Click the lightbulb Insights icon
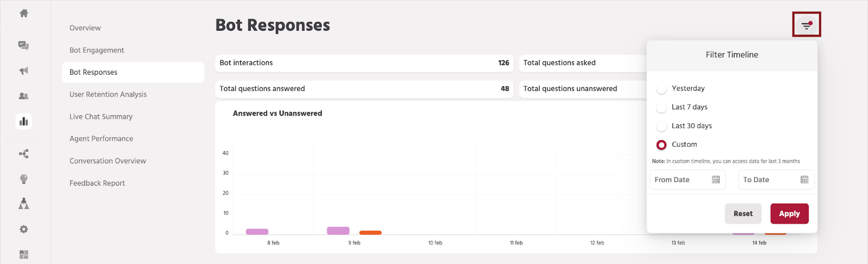This screenshot has height=264, width=868. (x=24, y=179)
